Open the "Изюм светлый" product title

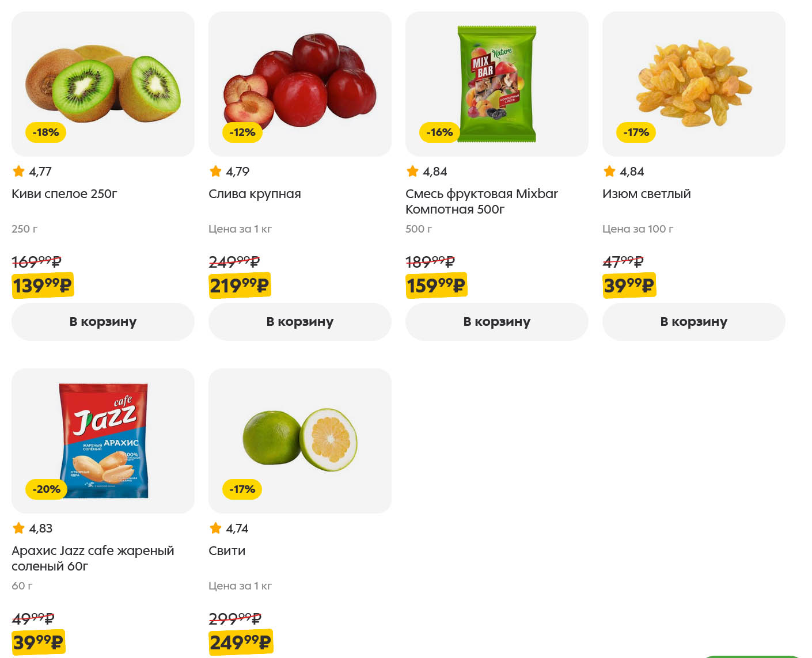pos(646,194)
